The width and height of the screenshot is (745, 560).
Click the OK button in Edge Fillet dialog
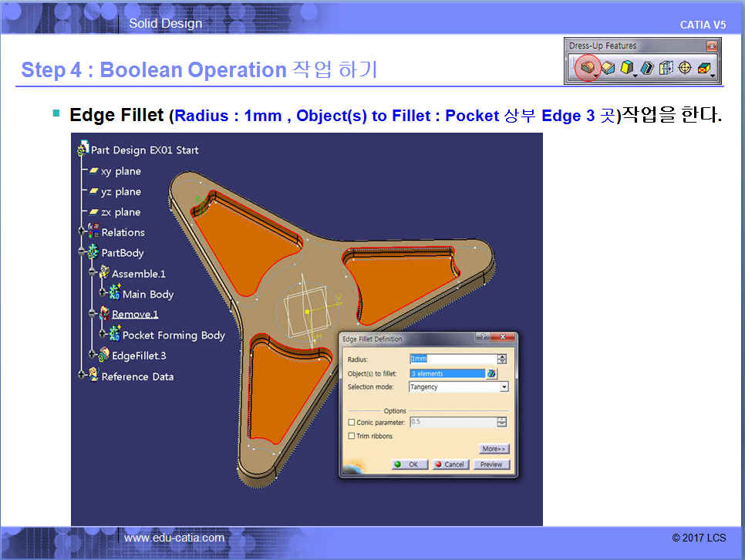coord(407,464)
